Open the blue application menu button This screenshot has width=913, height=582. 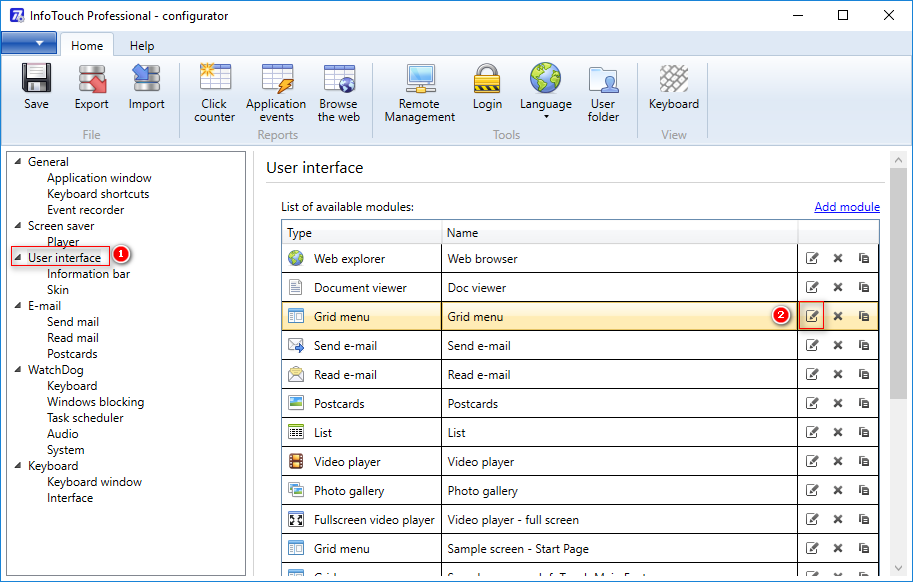click(29, 44)
